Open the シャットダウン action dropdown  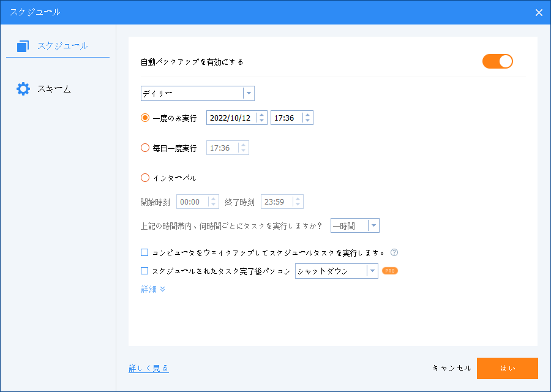tap(336, 271)
